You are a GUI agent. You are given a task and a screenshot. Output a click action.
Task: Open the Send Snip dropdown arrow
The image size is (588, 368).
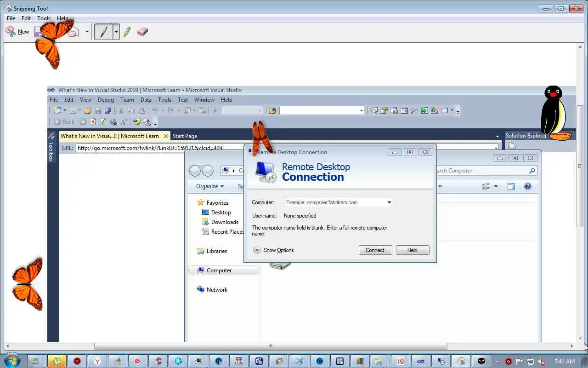tap(87, 32)
